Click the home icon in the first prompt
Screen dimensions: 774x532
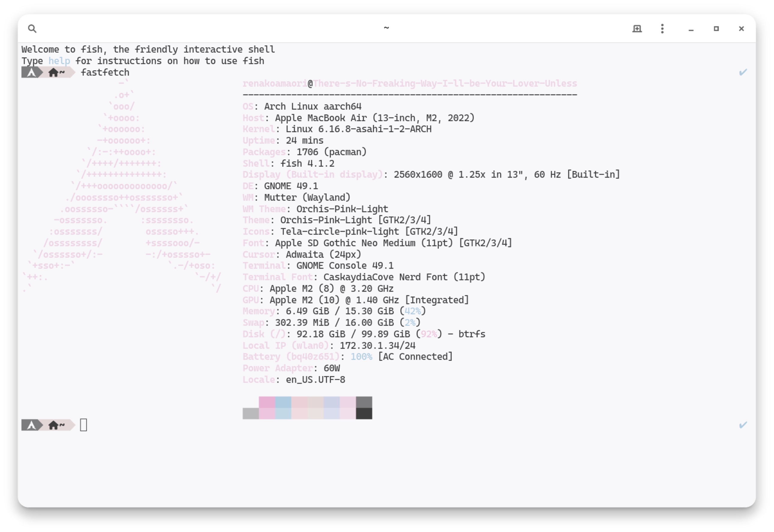point(53,72)
